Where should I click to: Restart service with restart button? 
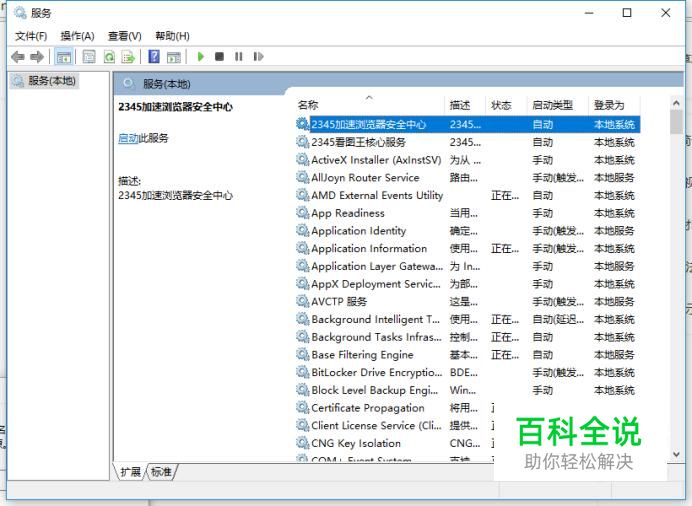[259, 56]
